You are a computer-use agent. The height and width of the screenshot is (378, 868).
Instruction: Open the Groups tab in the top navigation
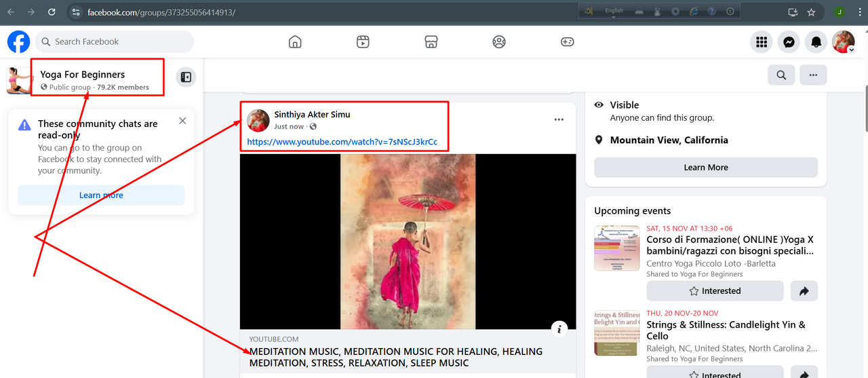pyautogui.click(x=499, y=41)
